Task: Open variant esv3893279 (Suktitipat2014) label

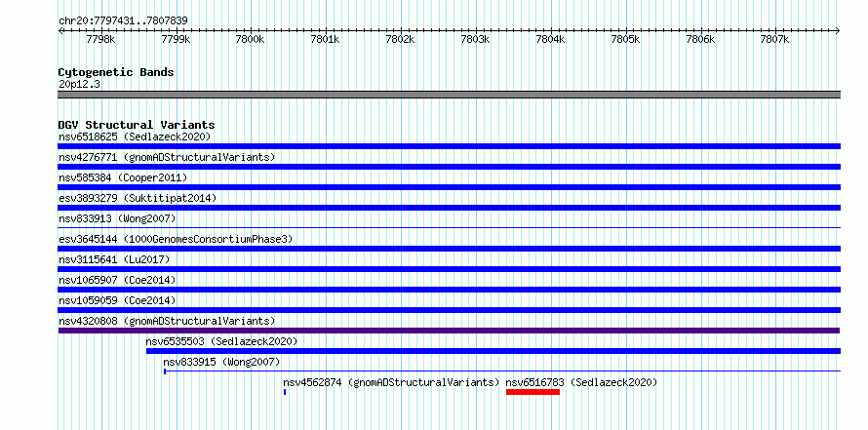Action: click(138, 198)
